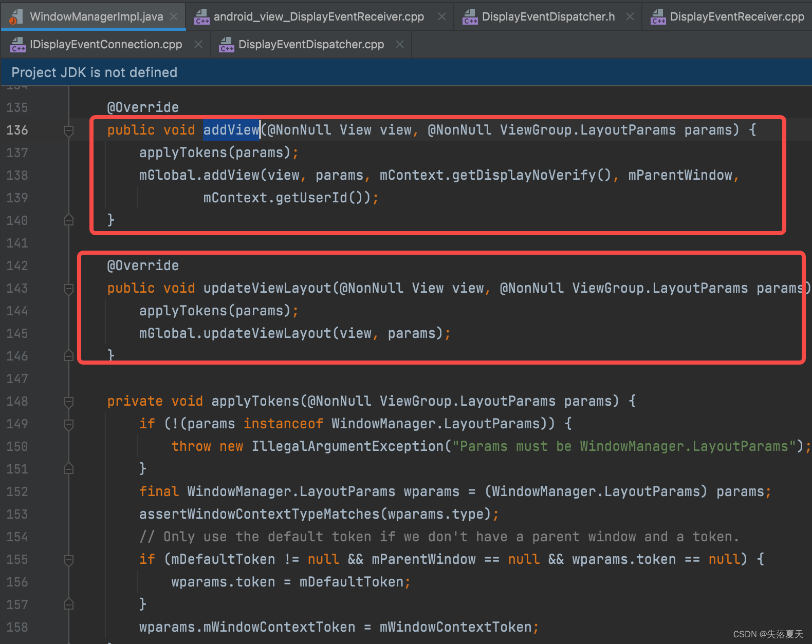The width and height of the screenshot is (812, 644).
Task: Click line number 148 in the gutter
Action: tap(17, 401)
